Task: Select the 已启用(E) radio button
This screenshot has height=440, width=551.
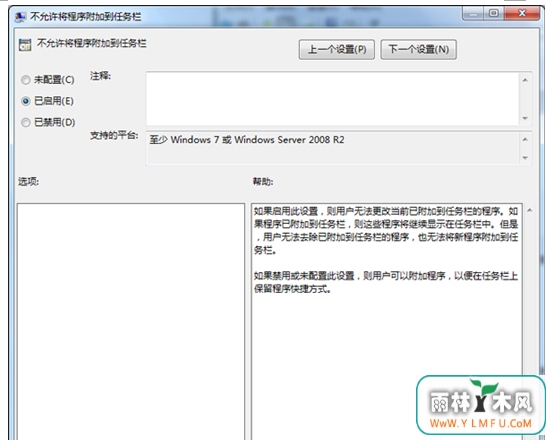Action: click(25, 101)
